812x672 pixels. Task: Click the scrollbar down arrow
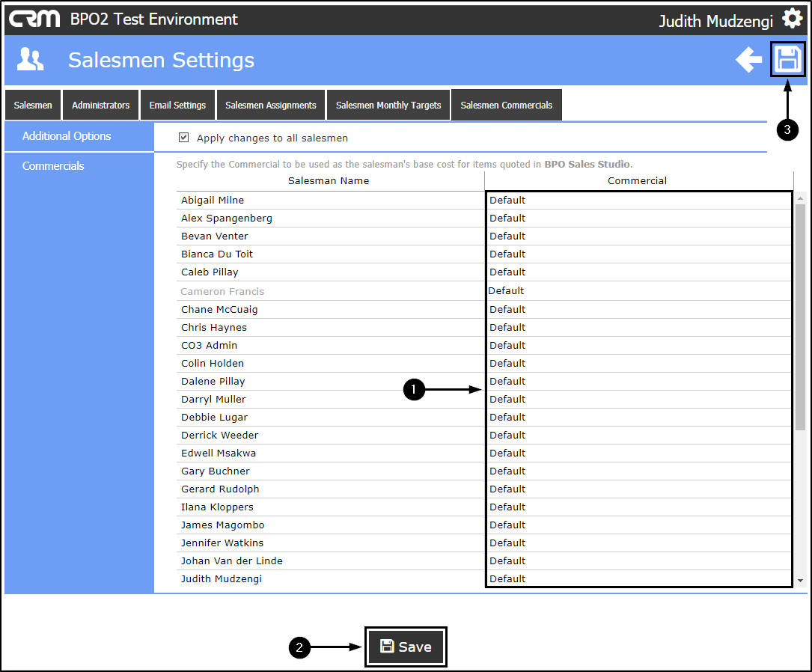pos(800,581)
